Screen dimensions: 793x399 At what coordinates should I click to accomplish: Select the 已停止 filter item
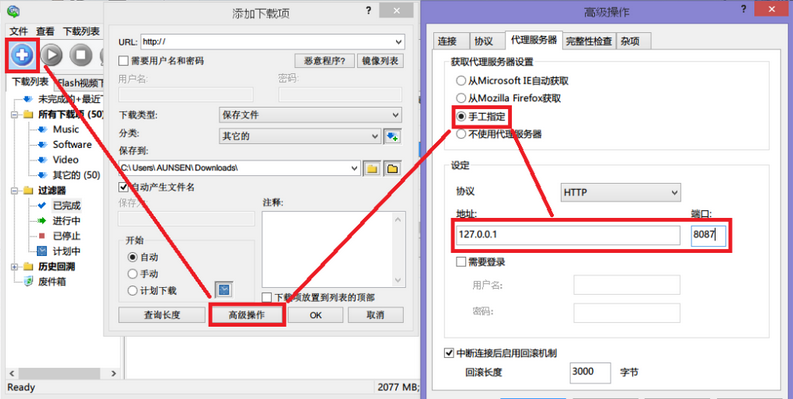point(67,236)
